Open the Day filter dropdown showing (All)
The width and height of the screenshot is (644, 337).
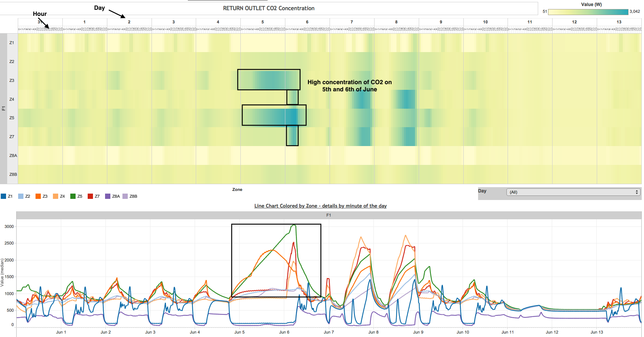571,192
